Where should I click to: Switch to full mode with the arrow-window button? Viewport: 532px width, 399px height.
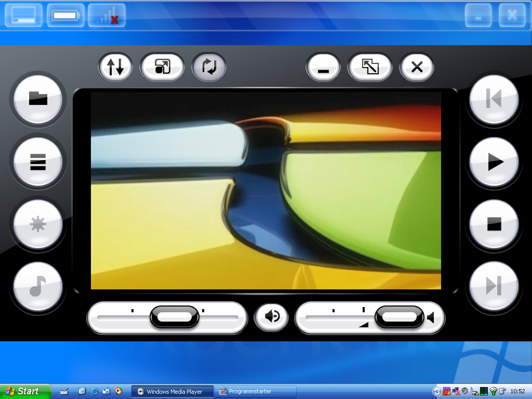(370, 67)
